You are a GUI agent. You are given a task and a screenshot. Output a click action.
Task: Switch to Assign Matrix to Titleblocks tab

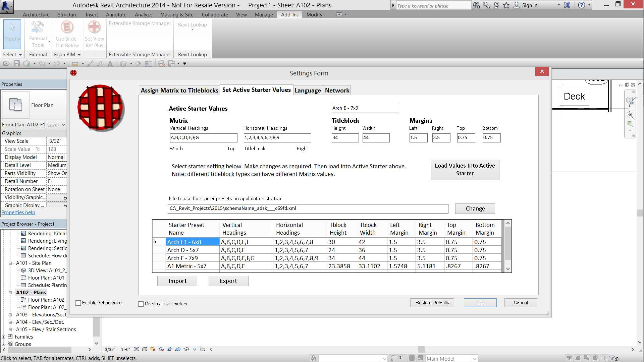click(x=179, y=90)
